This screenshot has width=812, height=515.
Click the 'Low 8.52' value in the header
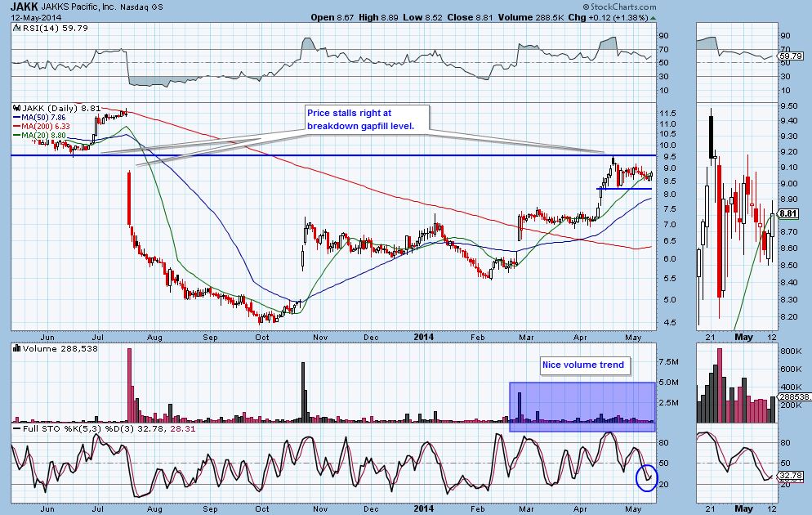422,18
